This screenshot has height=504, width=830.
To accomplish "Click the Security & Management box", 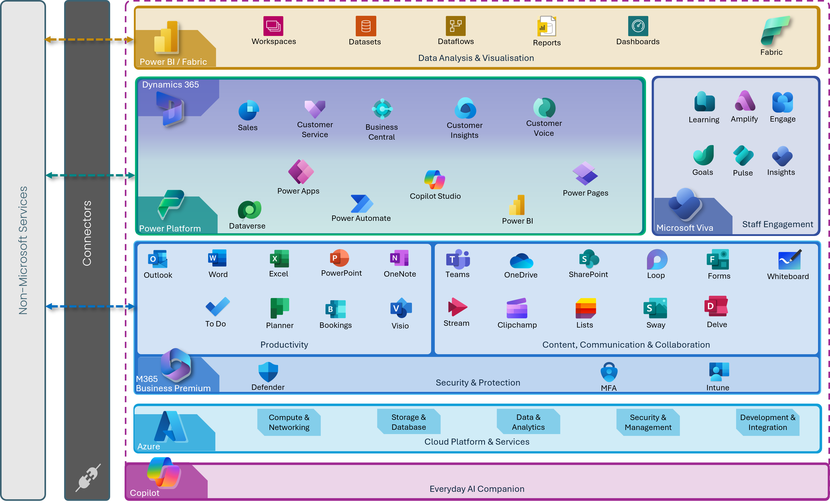I will point(648,422).
